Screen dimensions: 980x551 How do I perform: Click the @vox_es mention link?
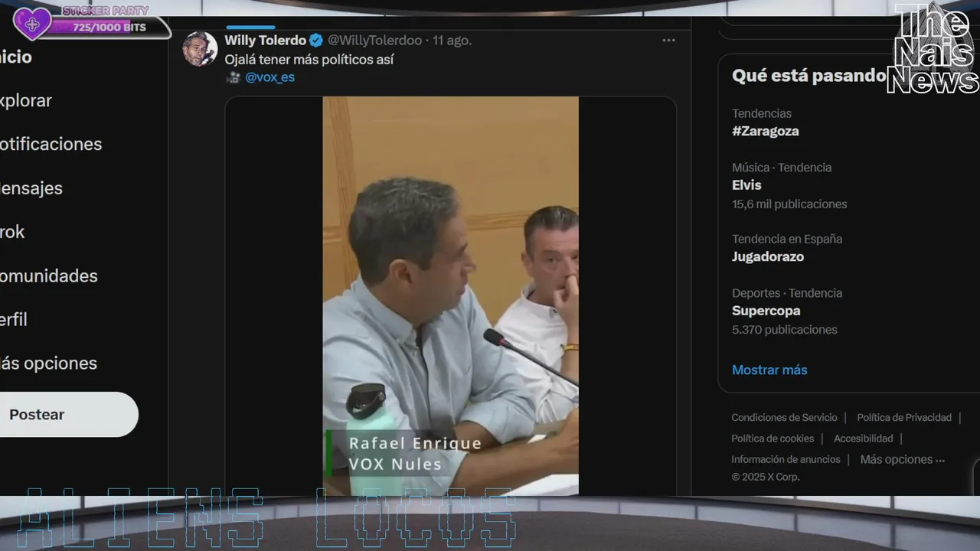269,77
